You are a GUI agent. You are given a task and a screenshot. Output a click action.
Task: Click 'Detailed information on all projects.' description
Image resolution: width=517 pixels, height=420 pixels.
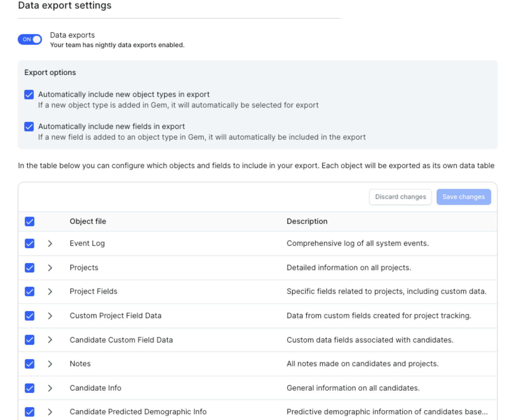(349, 267)
